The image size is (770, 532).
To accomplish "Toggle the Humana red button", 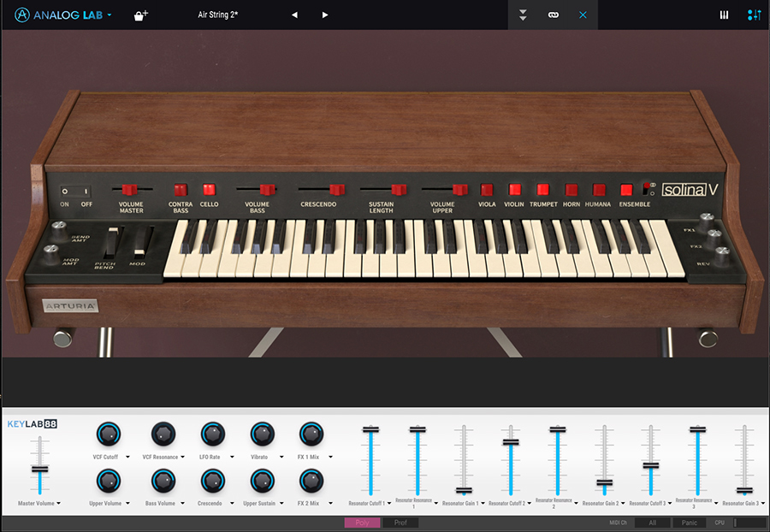I will pyautogui.click(x=599, y=190).
